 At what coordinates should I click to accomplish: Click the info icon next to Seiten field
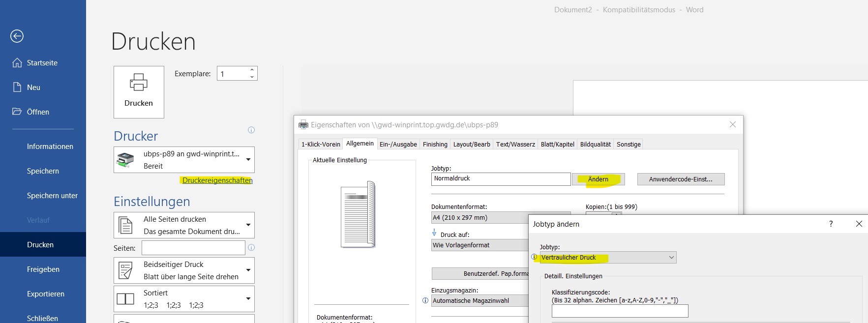pyautogui.click(x=251, y=248)
